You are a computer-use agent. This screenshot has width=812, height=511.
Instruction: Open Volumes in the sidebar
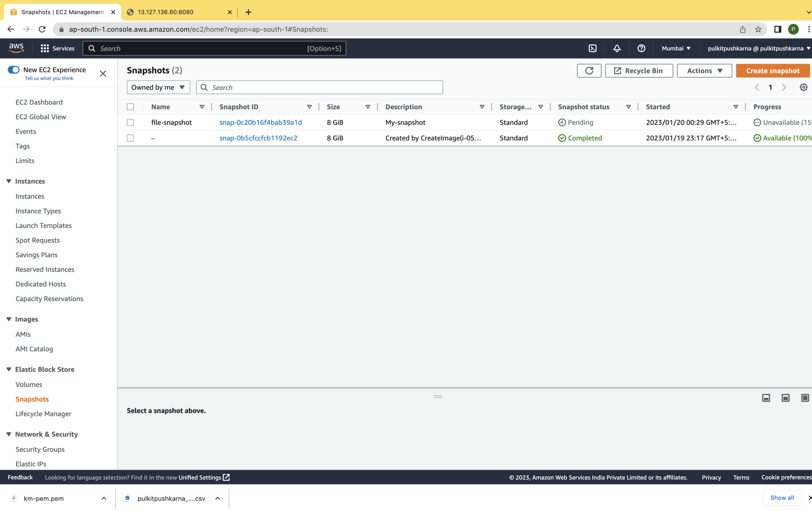pos(29,384)
